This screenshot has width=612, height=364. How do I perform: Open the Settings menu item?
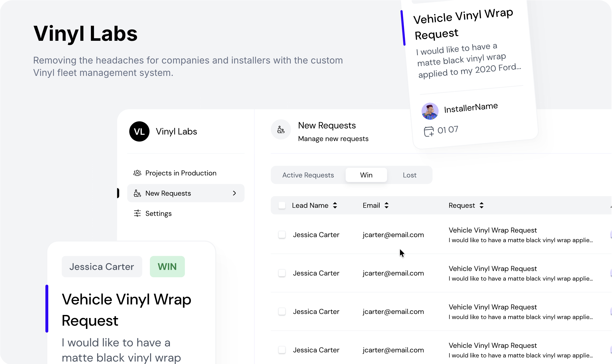click(158, 213)
